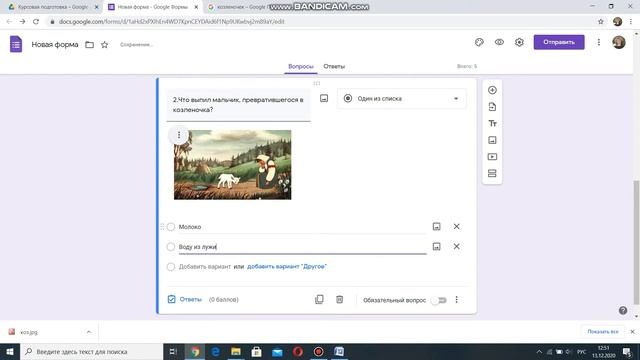Open the help question mark button
640x360 pixels.
click(623, 311)
